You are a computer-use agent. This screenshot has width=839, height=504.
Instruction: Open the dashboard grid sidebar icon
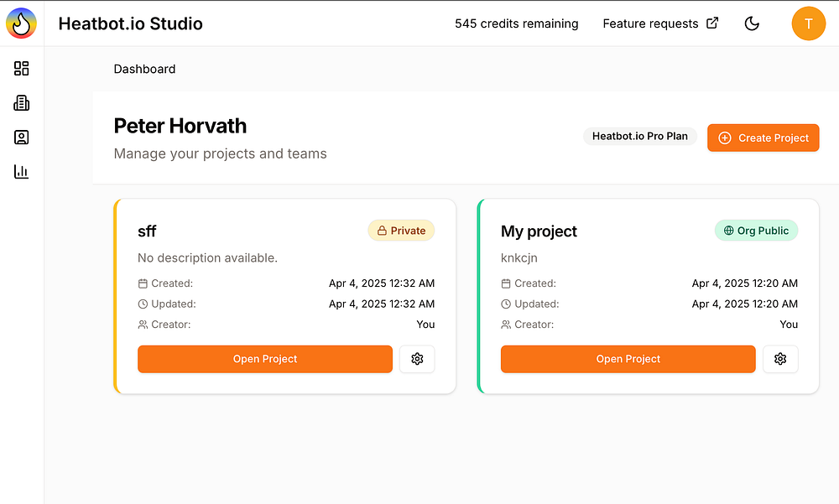click(x=22, y=69)
